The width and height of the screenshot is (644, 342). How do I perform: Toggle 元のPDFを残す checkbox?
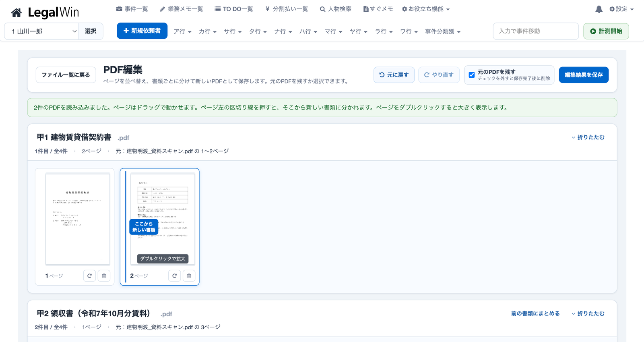point(472,75)
